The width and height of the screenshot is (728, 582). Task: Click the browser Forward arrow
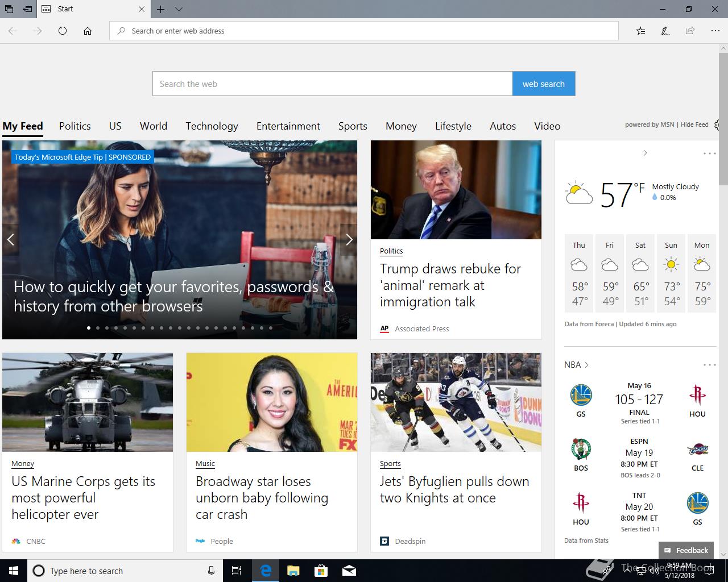(x=38, y=31)
